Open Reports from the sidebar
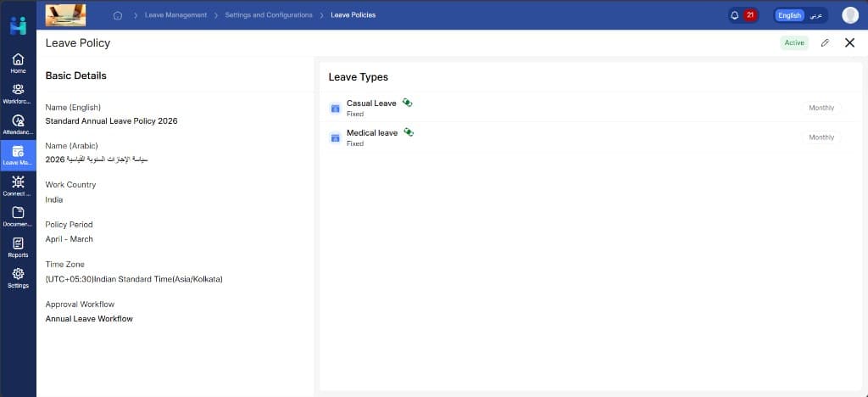Screen dimensions: 868x397 (x=18, y=247)
